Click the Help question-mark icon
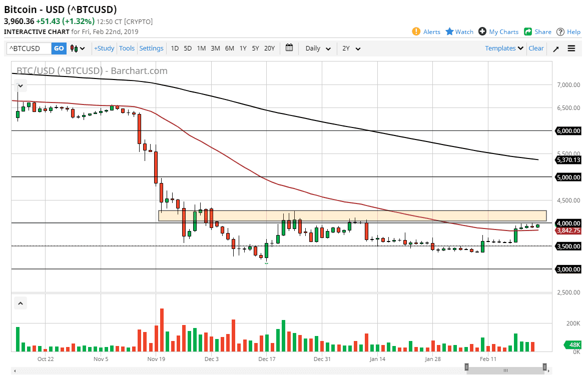The width and height of the screenshot is (588, 378). pyautogui.click(x=560, y=31)
